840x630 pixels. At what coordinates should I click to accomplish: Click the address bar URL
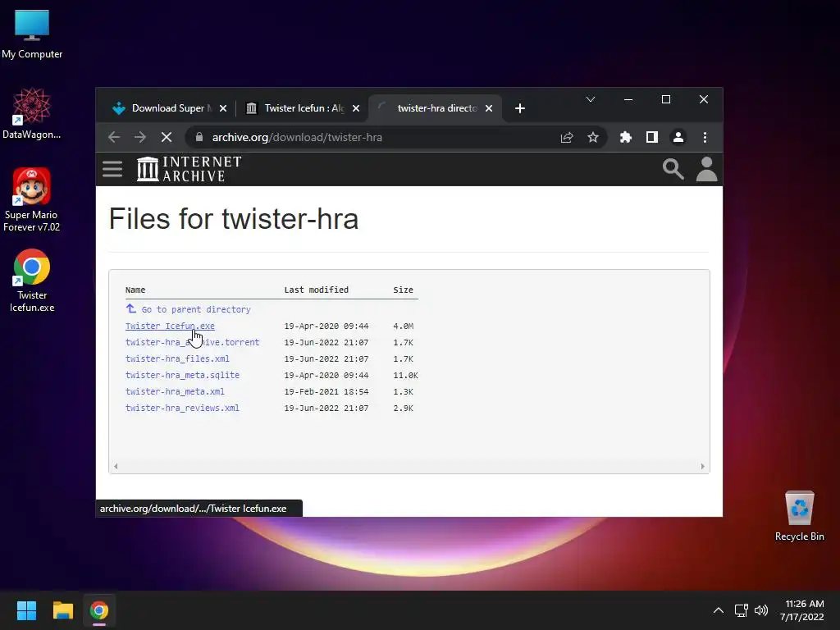point(297,137)
